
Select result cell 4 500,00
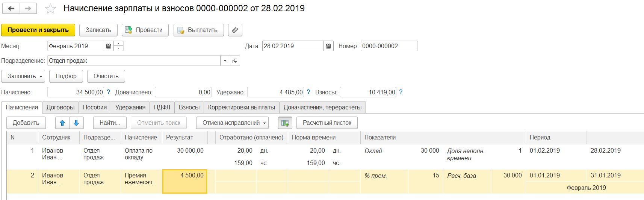point(184,181)
